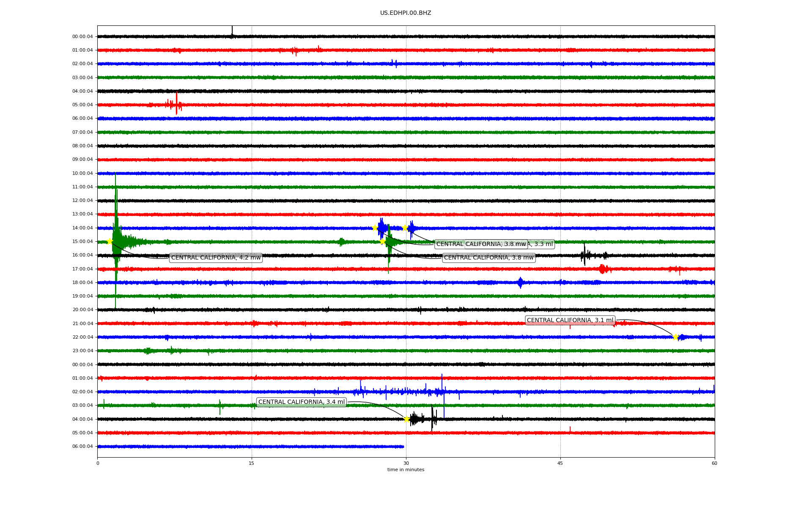Screen dimensions: 812x508
Task: Click the 45 tick label on the x-axis
Action: point(560,463)
